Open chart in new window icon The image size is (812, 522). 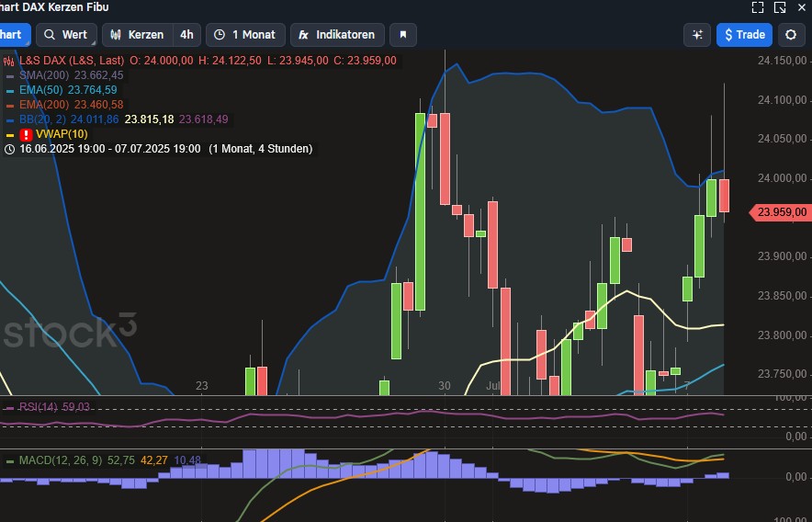(780, 7)
